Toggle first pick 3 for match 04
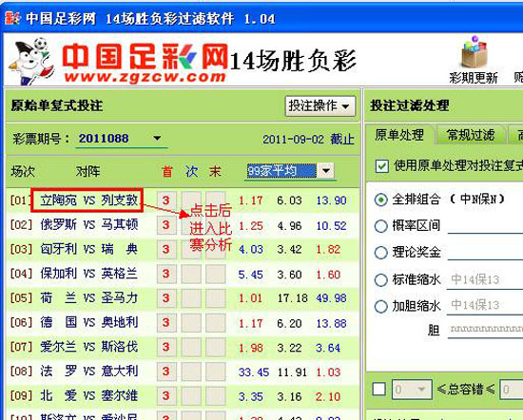This screenshot has width=523, height=420. 166,274
